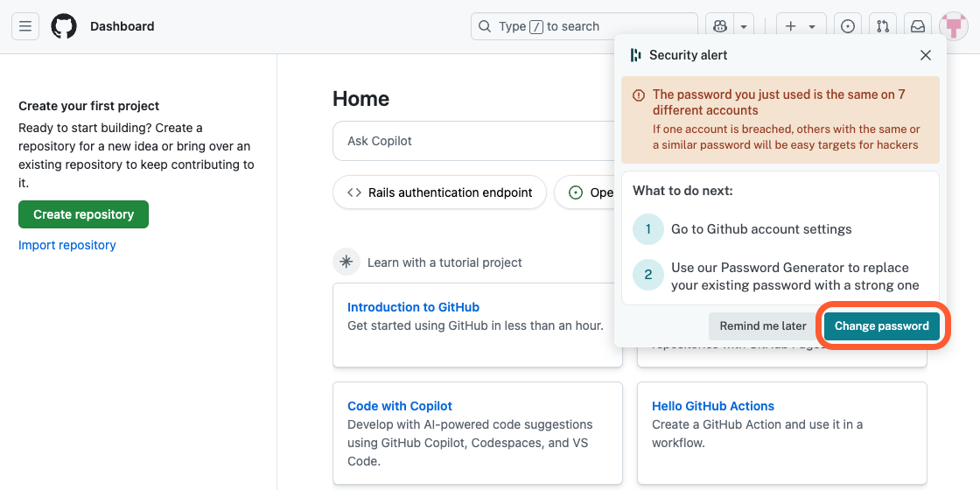Expand the Copilot dropdown arrow
Viewport: 980px width, 490px height.
(x=744, y=26)
